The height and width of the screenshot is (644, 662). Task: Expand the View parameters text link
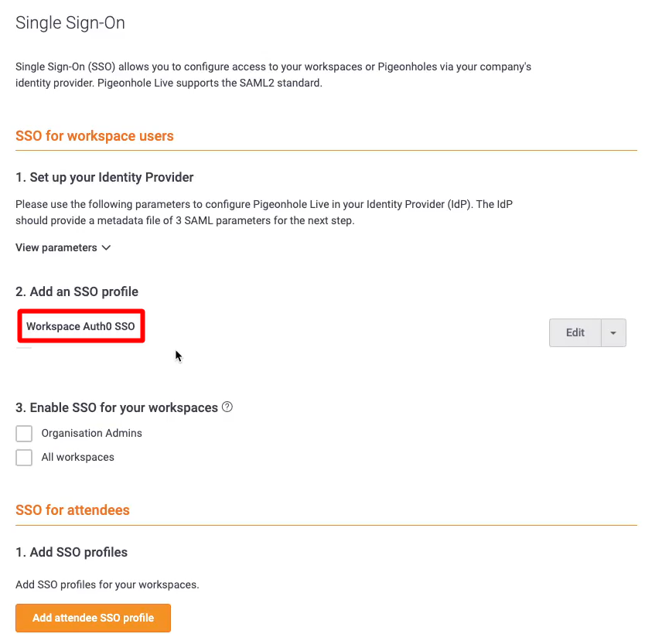(x=56, y=248)
